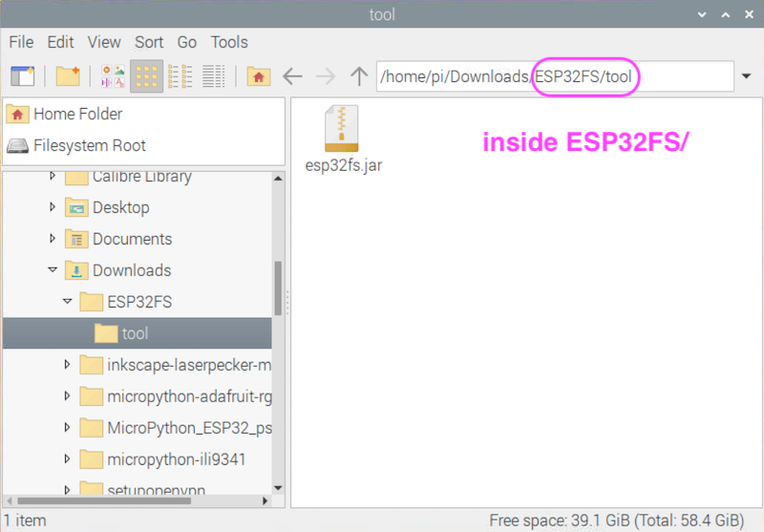Open a new window with toolbar icon
764x532 pixels.
pyautogui.click(x=22, y=76)
